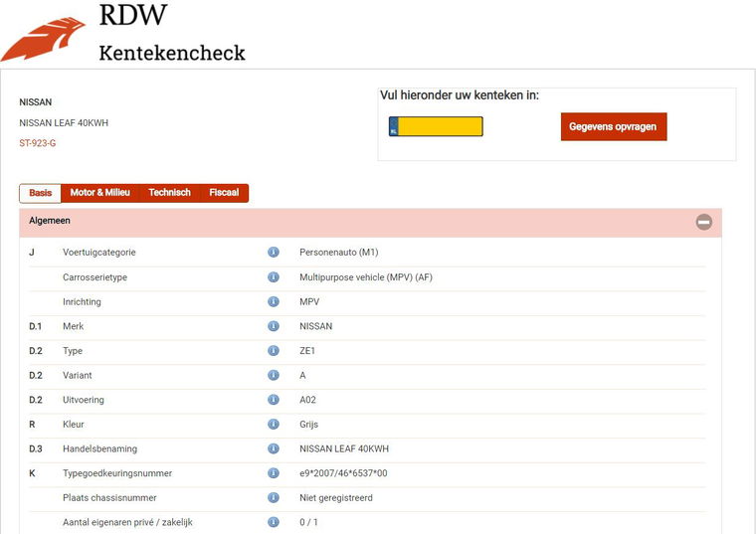This screenshot has height=534, width=756.
Task: View info for Uitvoering
Action: (274, 400)
